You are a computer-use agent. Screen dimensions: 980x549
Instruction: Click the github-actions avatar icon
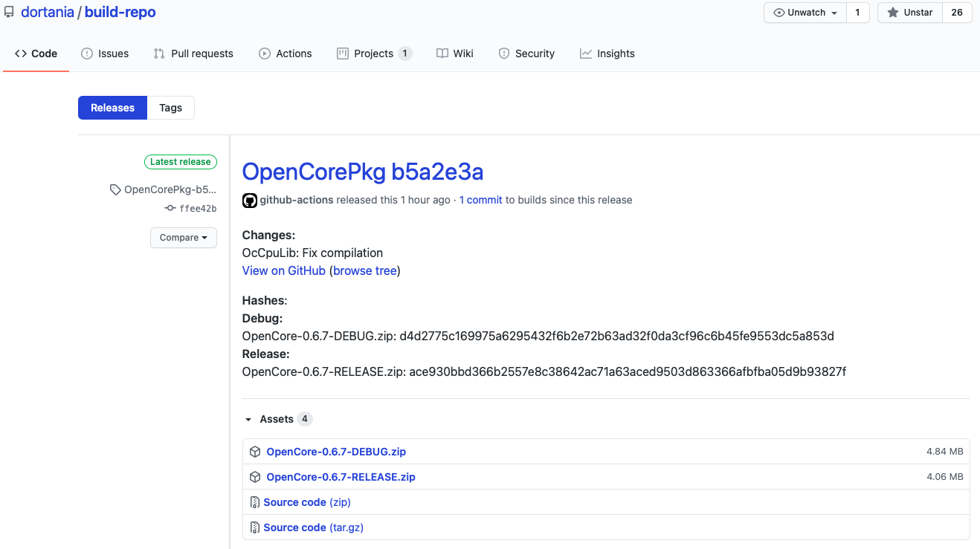[250, 200]
